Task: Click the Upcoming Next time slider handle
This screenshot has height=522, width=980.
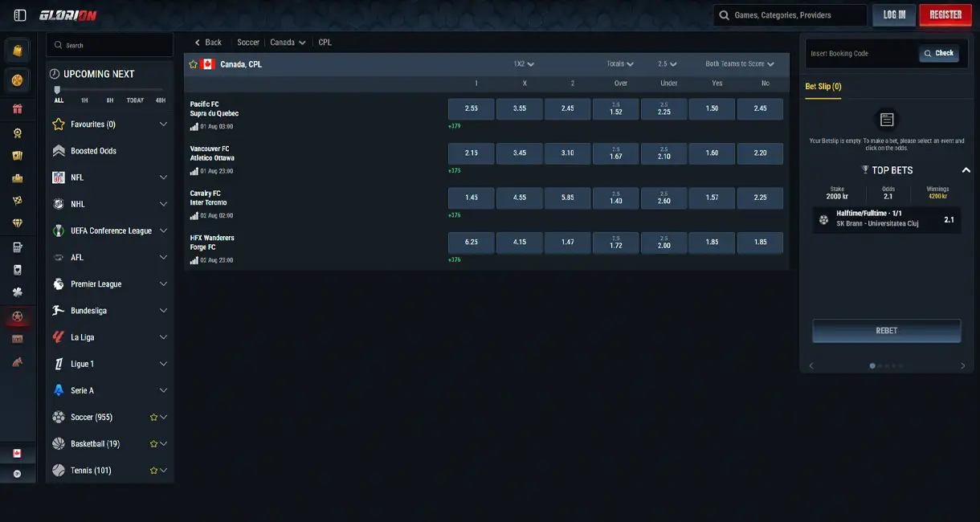Action: click(x=57, y=90)
